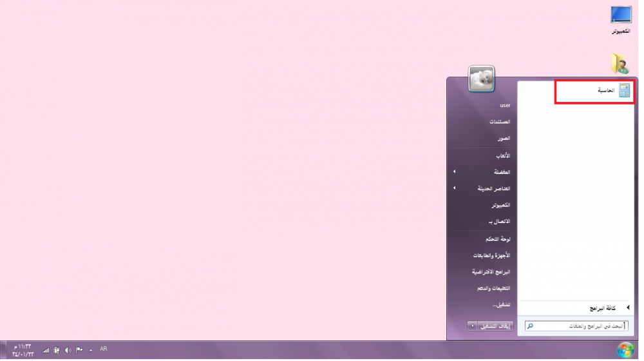Click the Windows Start orb
Image resolution: width=644 pixels, height=361 pixels.
[624, 350]
